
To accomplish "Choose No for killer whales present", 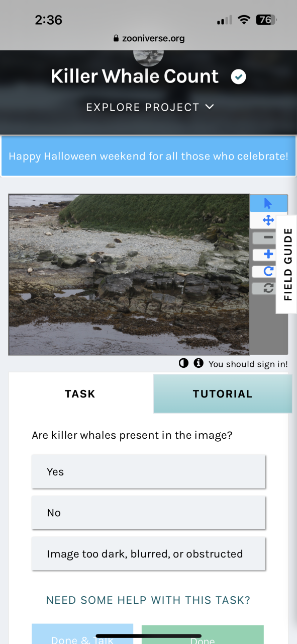I will click(148, 513).
